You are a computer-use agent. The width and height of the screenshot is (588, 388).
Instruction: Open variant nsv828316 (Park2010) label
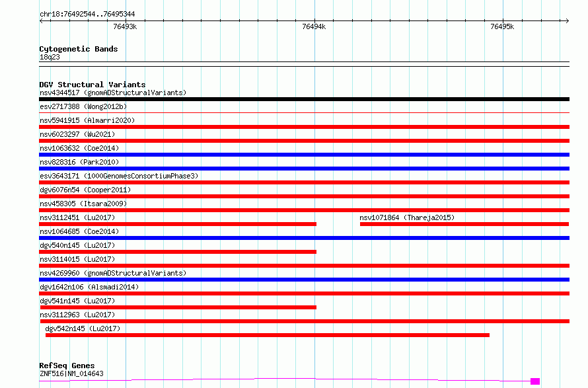tap(79, 162)
